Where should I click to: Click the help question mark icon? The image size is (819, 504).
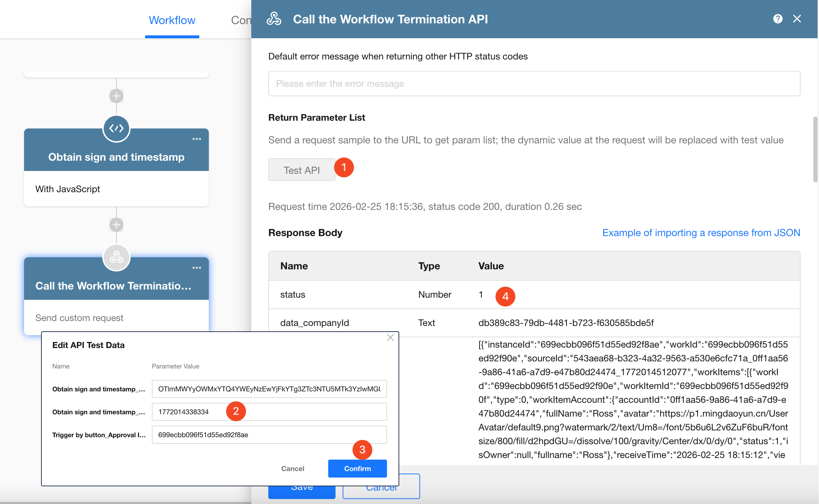tap(778, 19)
